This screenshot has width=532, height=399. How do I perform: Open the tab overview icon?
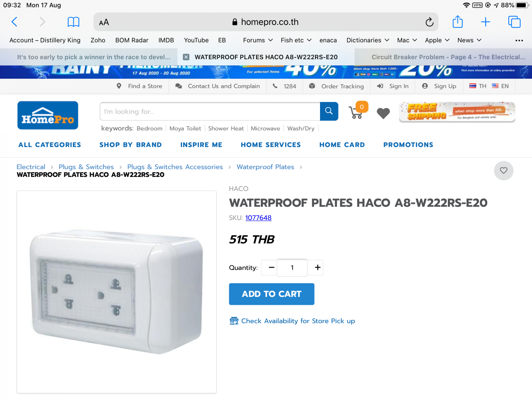514,22
